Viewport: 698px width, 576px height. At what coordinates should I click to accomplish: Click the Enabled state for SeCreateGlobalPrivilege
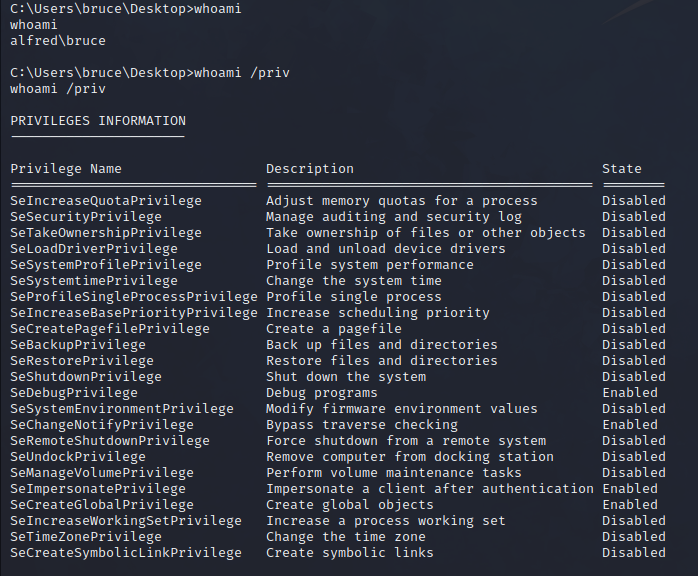630,505
